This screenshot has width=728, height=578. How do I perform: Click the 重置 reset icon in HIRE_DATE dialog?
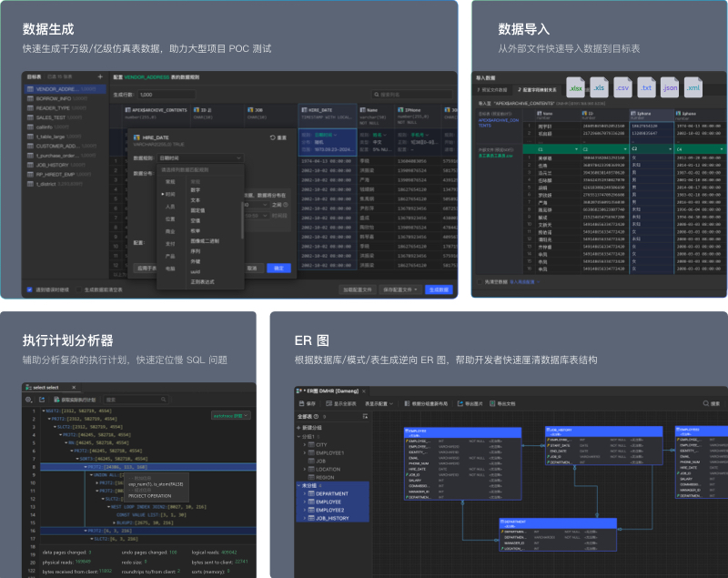point(272,137)
